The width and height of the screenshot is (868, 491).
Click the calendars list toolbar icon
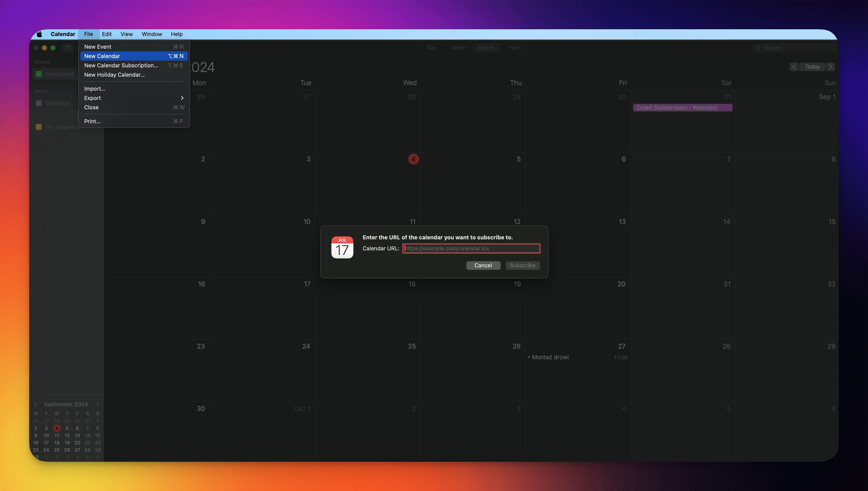[x=67, y=48]
